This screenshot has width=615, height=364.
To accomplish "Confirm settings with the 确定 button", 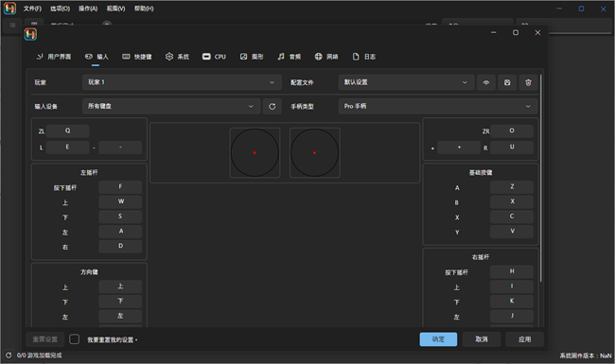I will 438,339.
